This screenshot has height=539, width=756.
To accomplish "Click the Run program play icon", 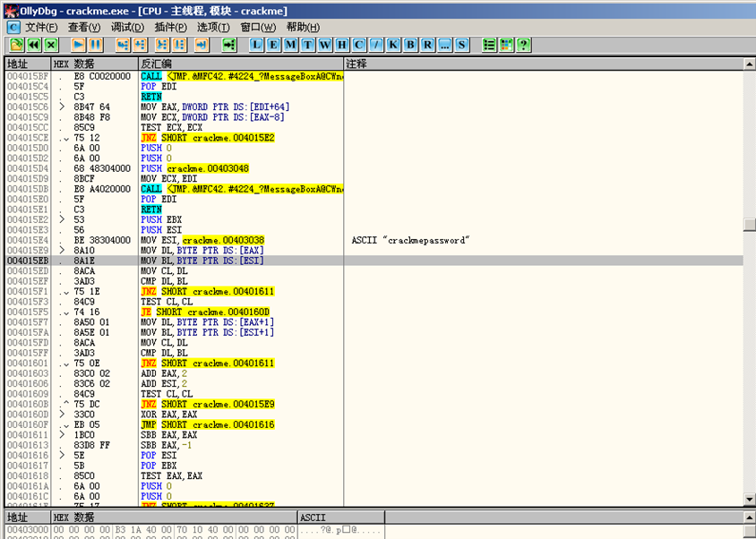I will [x=78, y=44].
